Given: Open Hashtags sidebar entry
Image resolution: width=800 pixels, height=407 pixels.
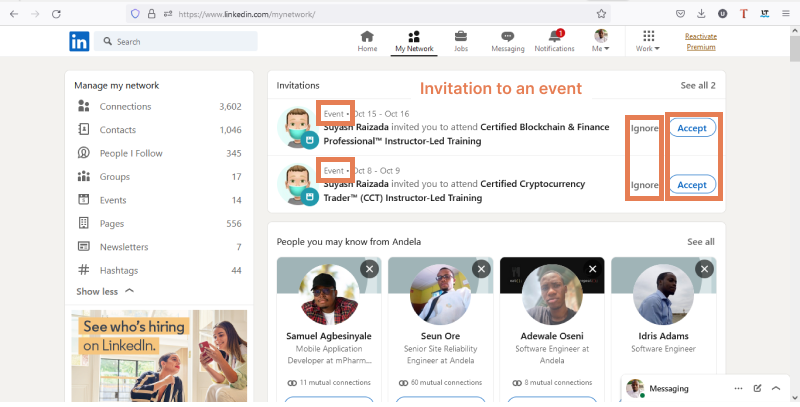Looking at the screenshot, I should (159, 270).
